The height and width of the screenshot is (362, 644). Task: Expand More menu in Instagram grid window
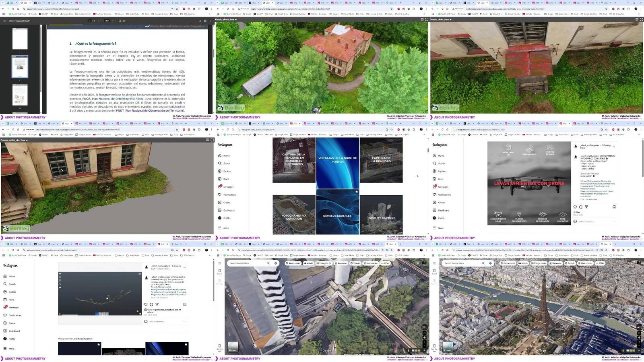(x=224, y=228)
